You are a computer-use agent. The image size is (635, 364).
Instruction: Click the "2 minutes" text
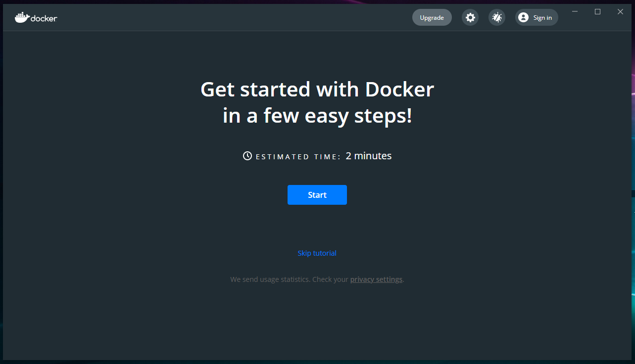click(369, 156)
